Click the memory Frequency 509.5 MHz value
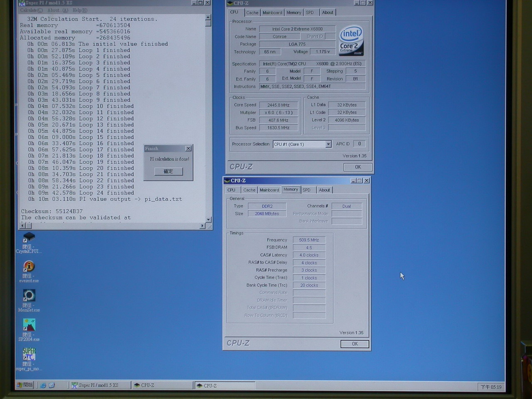The image size is (532, 399). click(x=309, y=240)
